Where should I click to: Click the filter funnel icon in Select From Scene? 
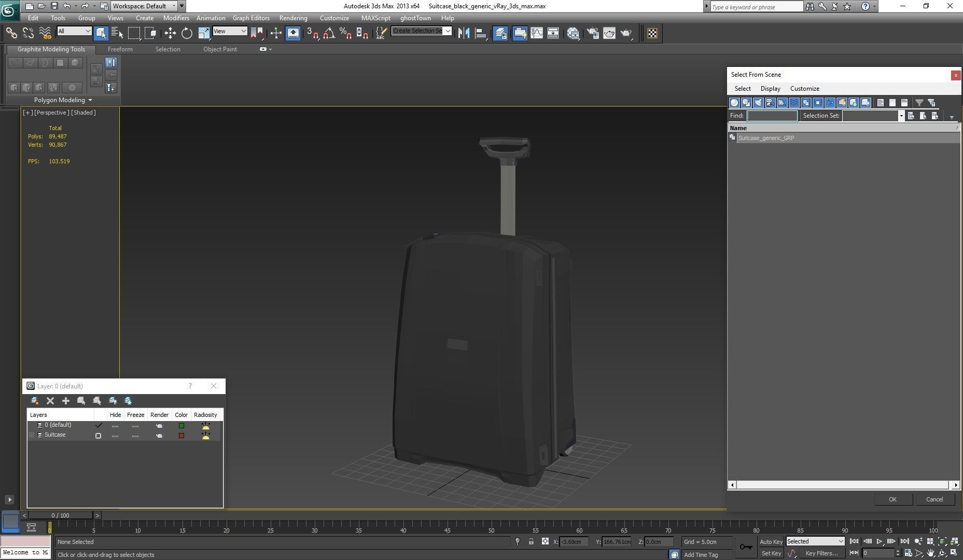click(919, 103)
